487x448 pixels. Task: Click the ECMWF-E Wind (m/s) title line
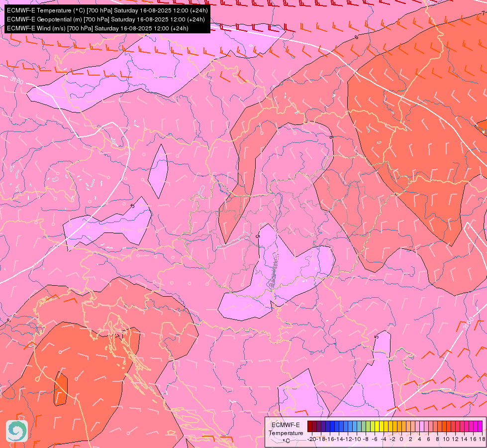97,28
